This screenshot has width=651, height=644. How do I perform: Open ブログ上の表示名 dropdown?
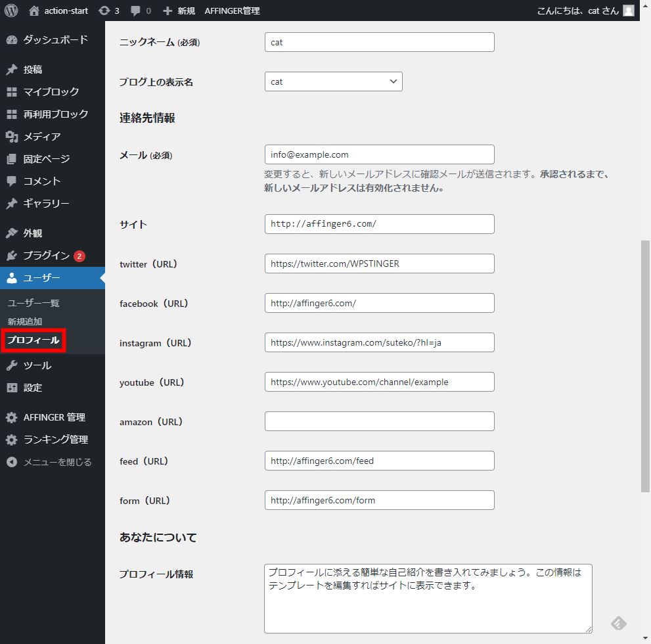point(334,81)
